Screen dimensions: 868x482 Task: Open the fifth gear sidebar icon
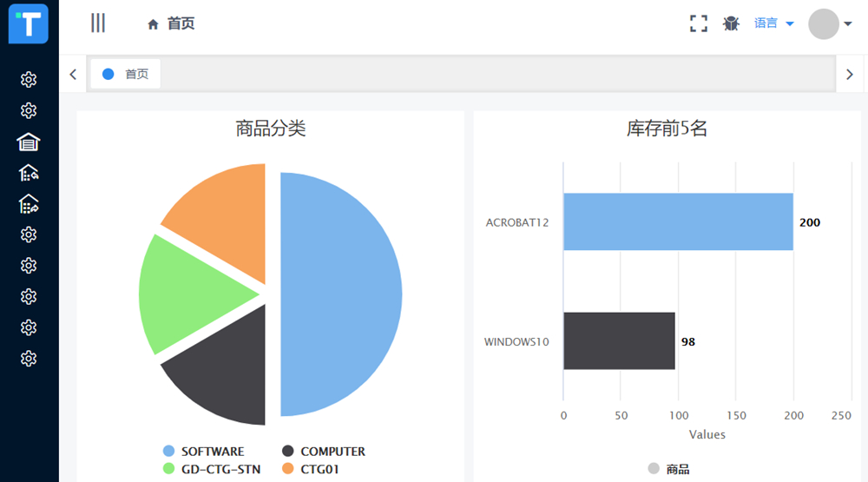pos(29,297)
